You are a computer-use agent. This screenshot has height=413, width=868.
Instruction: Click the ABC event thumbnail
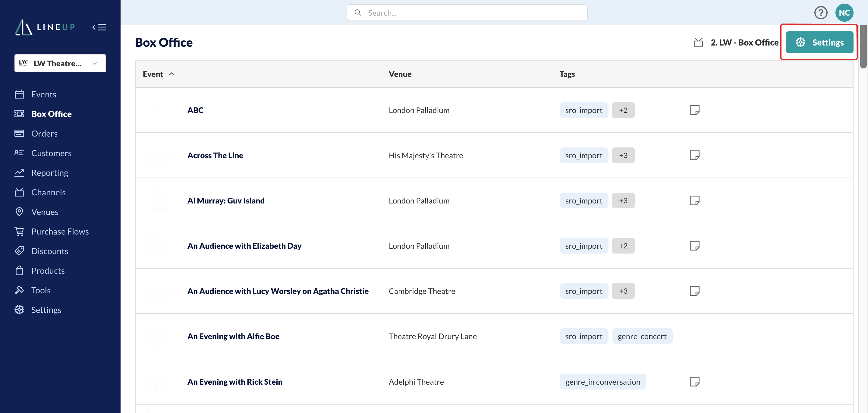pyautogui.click(x=158, y=110)
